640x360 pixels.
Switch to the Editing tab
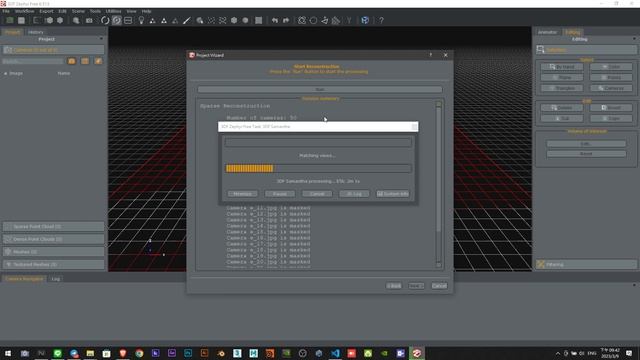click(573, 32)
